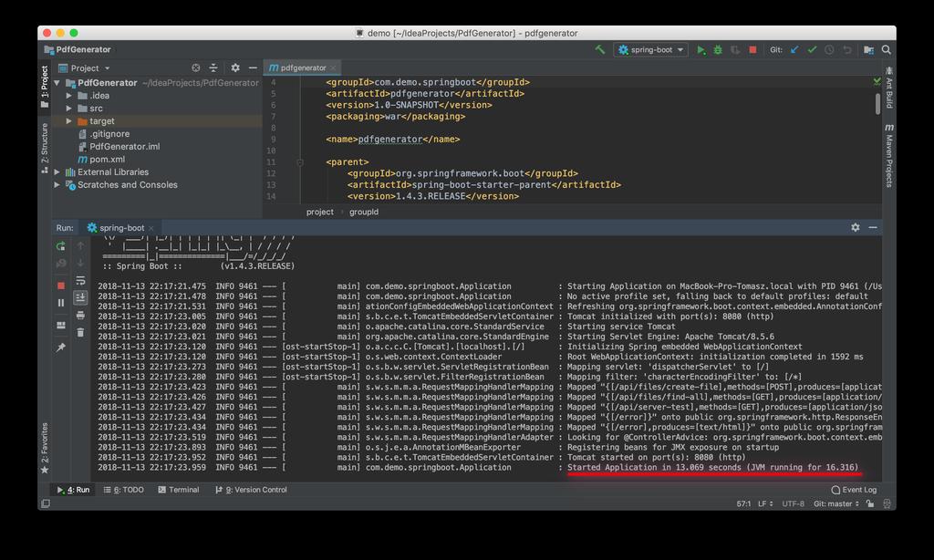934x560 pixels.
Task: Toggle scroll to end in console
Action: [x=80, y=297]
